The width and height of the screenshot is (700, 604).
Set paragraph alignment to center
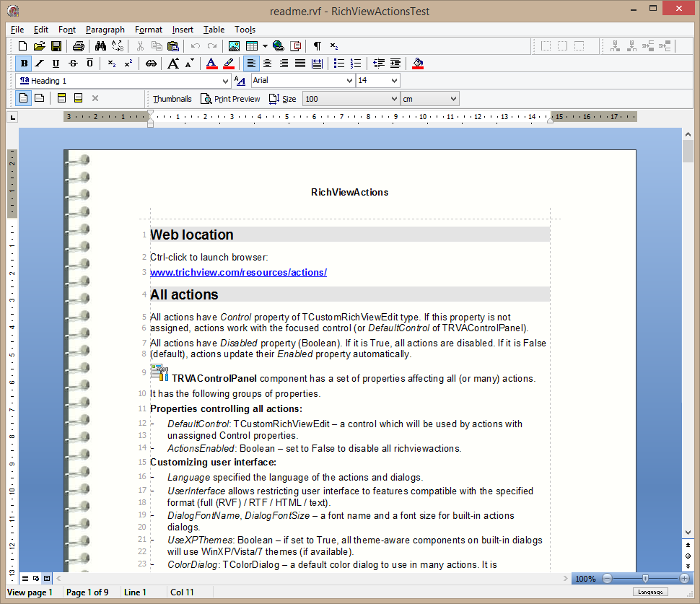click(268, 64)
